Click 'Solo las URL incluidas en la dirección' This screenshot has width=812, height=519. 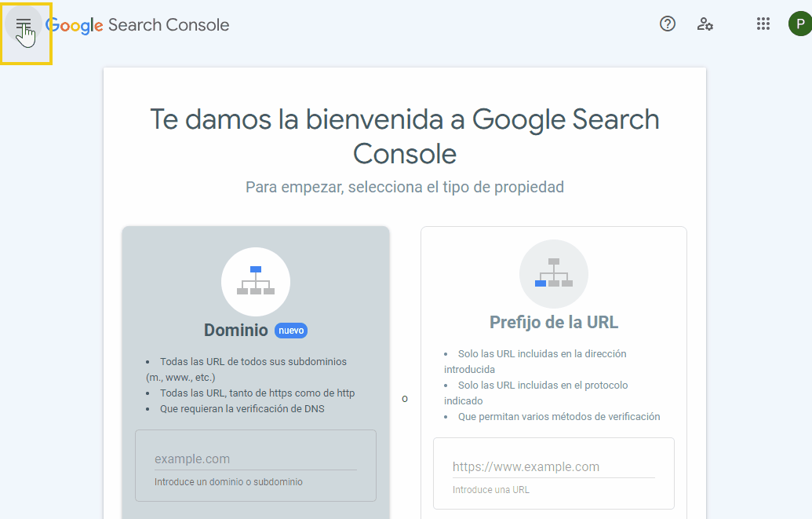[x=542, y=353]
